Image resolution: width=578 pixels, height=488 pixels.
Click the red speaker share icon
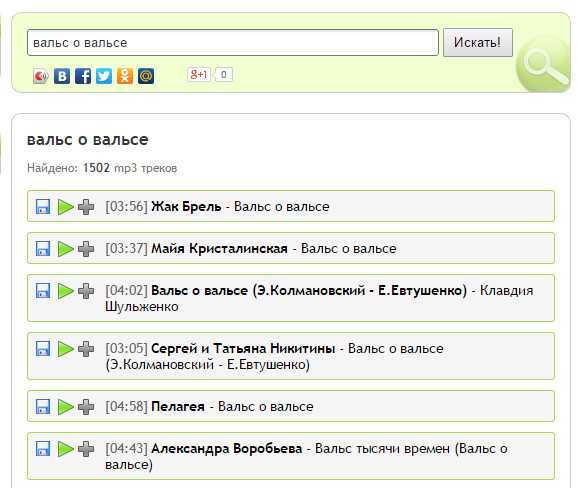click(41, 76)
